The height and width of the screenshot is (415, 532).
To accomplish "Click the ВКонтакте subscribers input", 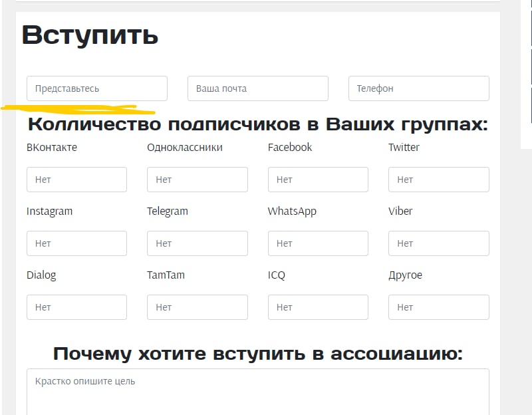I will pyautogui.click(x=76, y=180).
